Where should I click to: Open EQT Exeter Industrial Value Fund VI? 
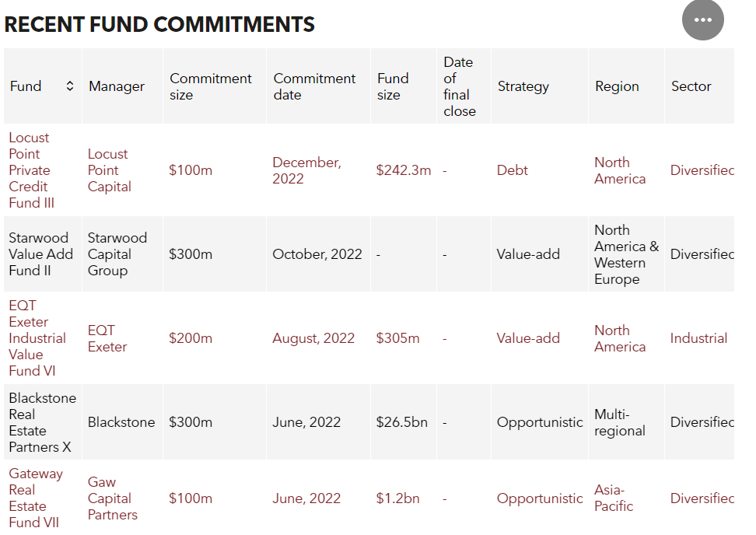pyautogui.click(x=37, y=338)
